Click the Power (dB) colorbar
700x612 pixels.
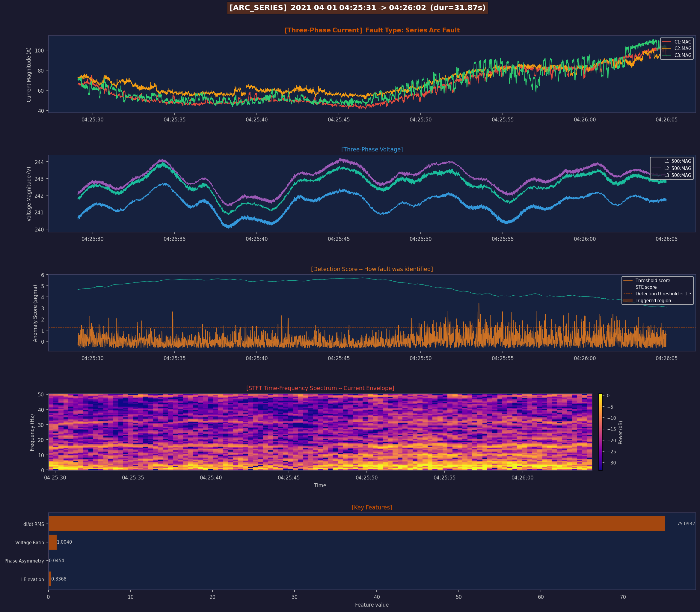600,432
